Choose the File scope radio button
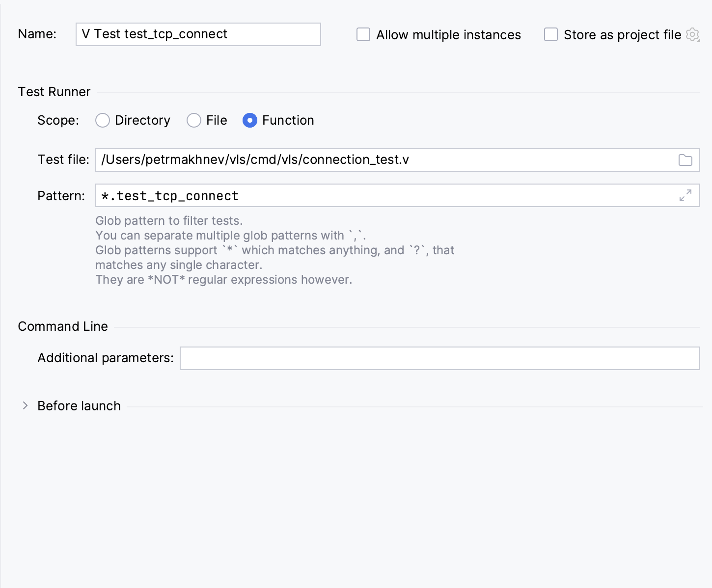Image resolution: width=712 pixels, height=588 pixels. [194, 120]
